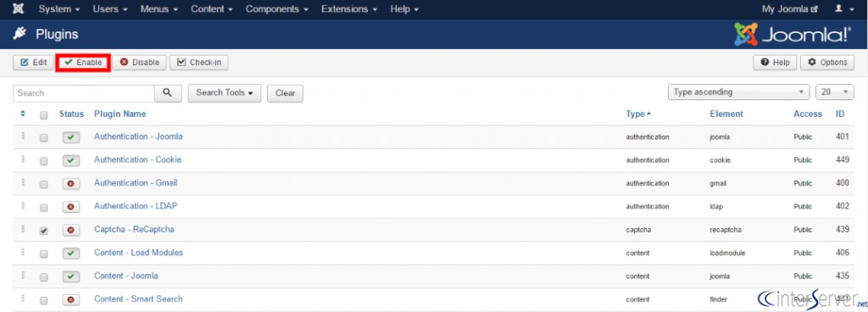Sort by the Element column header

pos(726,114)
